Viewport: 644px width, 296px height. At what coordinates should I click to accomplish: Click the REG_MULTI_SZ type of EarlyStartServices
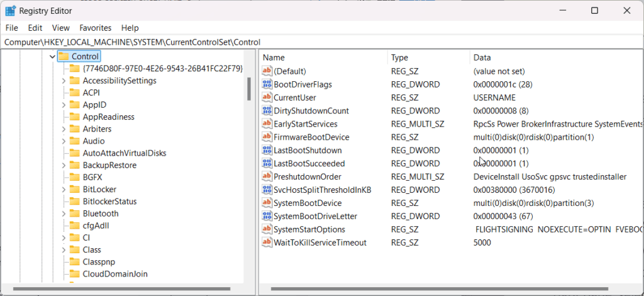[418, 123]
